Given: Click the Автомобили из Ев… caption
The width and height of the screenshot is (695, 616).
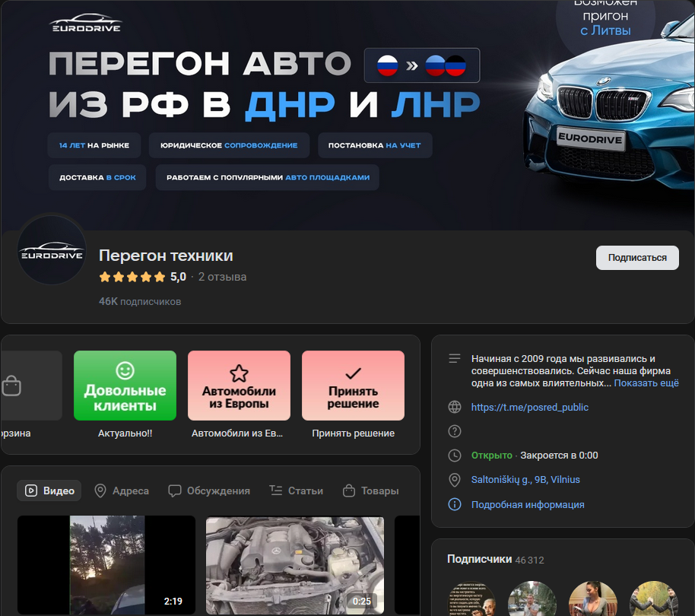Looking at the screenshot, I should click(237, 433).
